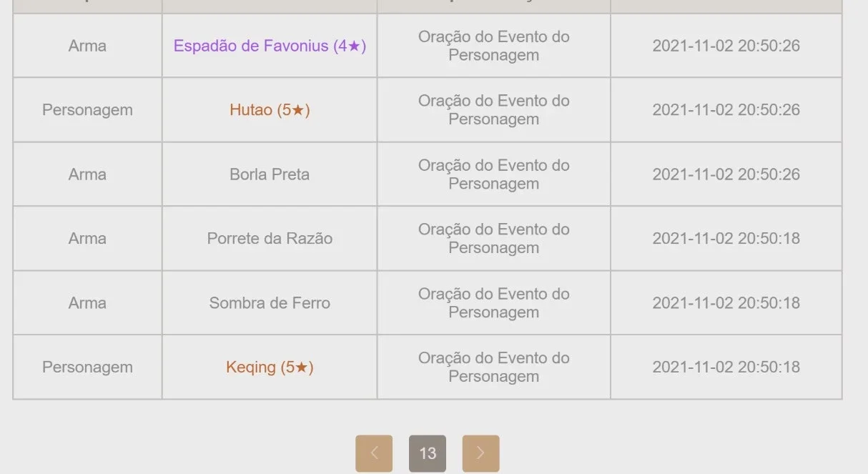Click the Keqing (5★) entry

(270, 367)
